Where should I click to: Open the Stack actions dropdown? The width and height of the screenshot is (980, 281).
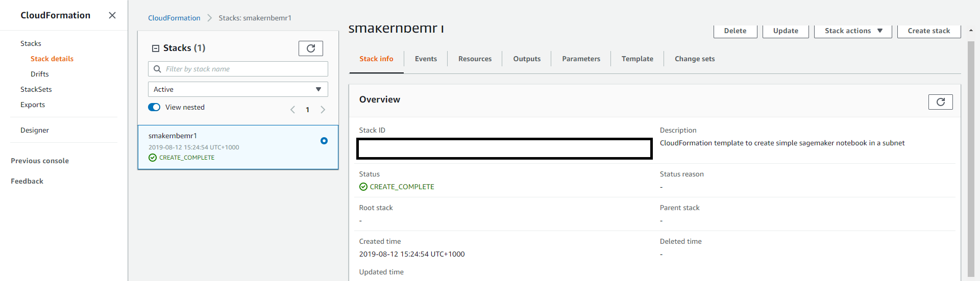(853, 31)
